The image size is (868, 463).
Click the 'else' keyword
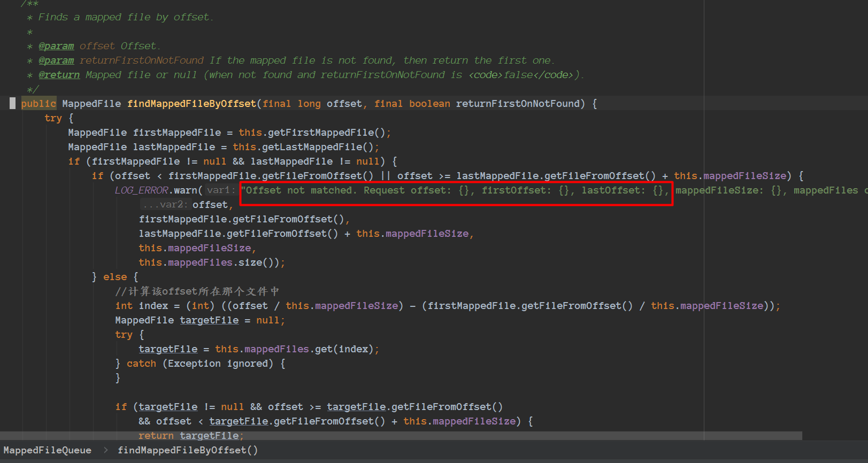pyautogui.click(x=115, y=277)
